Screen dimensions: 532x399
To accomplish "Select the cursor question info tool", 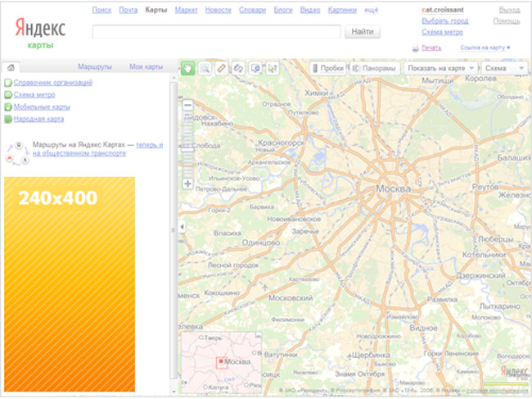I will coord(272,68).
